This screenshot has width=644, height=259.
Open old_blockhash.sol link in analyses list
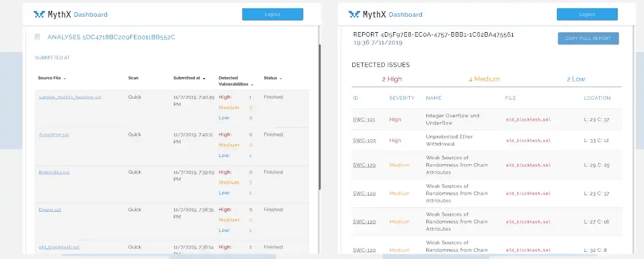point(59,247)
